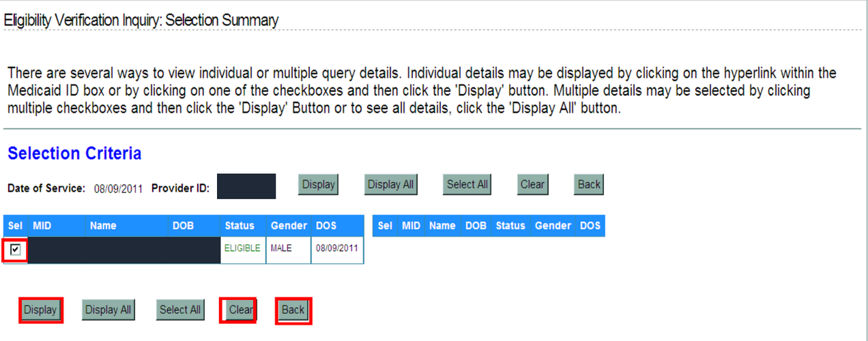Viewport: 868px width, 341px height.
Task: Click the upper Clear button
Action: pyautogui.click(x=532, y=185)
